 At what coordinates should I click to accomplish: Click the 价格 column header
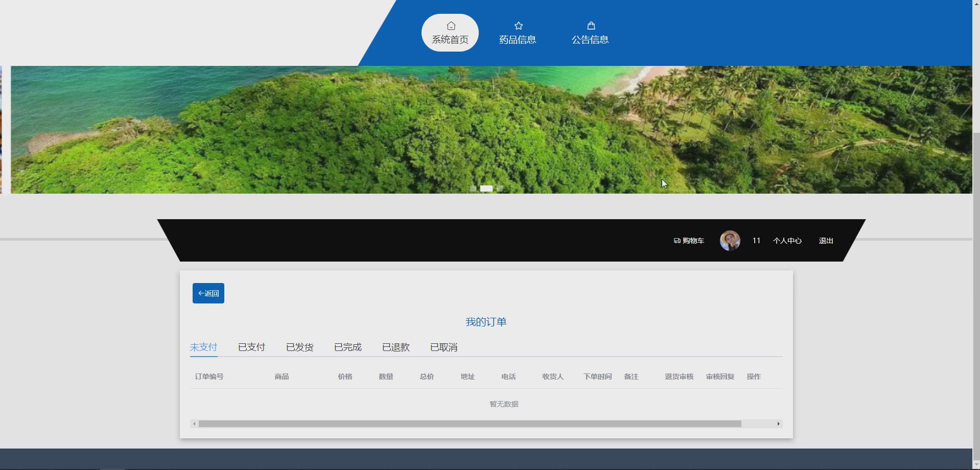point(345,377)
